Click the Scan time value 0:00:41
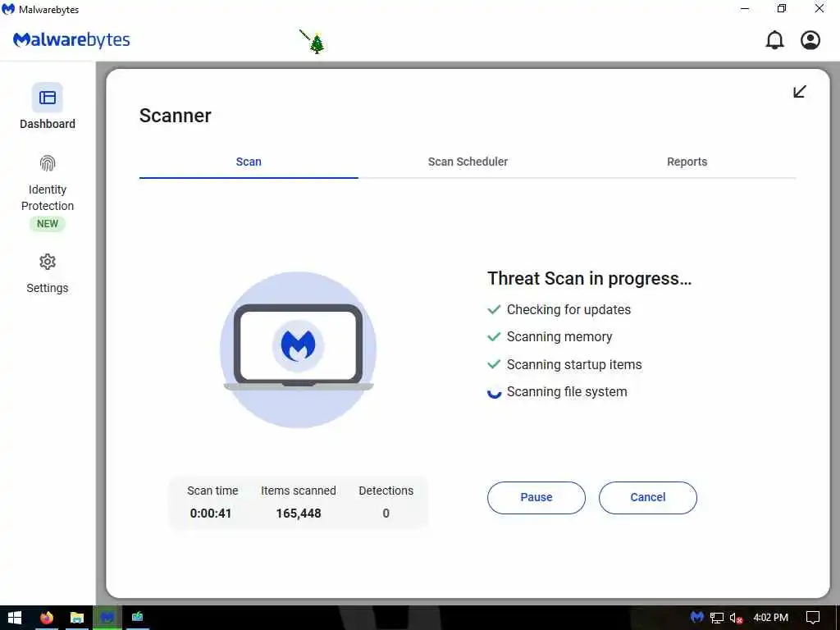840x630 pixels. pos(211,514)
